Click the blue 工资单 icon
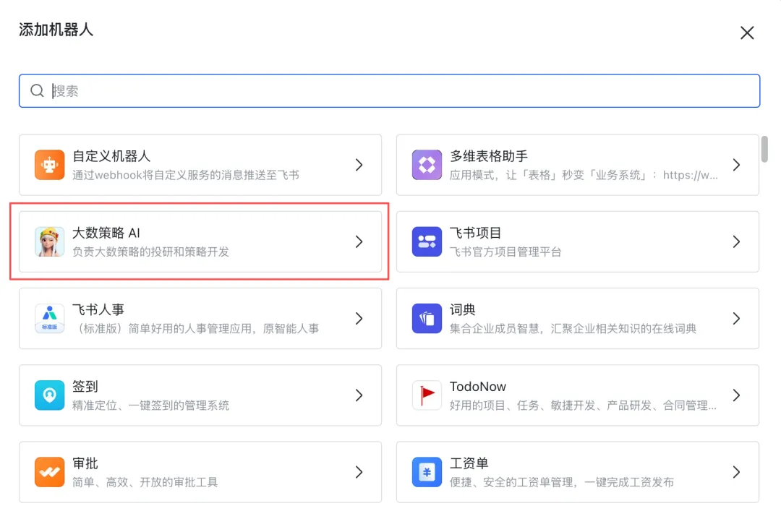 point(427,472)
